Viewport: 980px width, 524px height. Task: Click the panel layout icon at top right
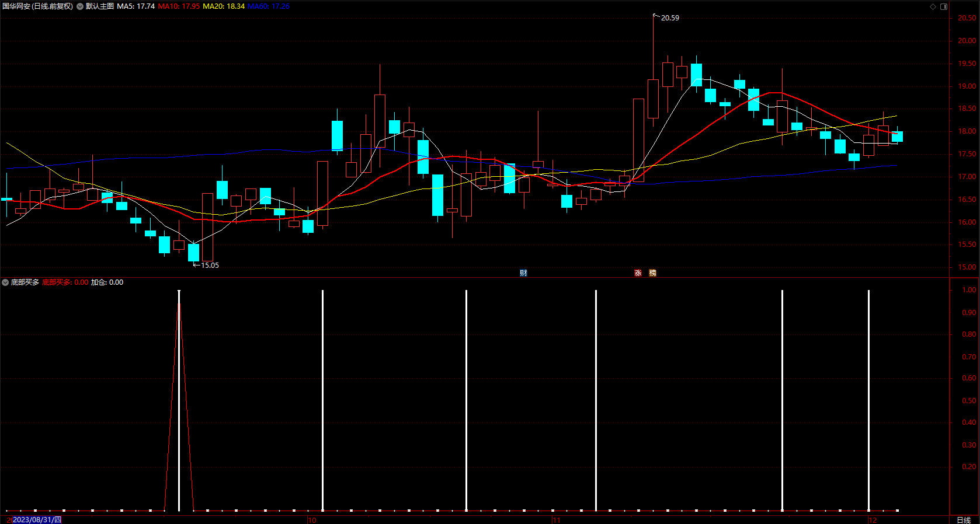944,6
